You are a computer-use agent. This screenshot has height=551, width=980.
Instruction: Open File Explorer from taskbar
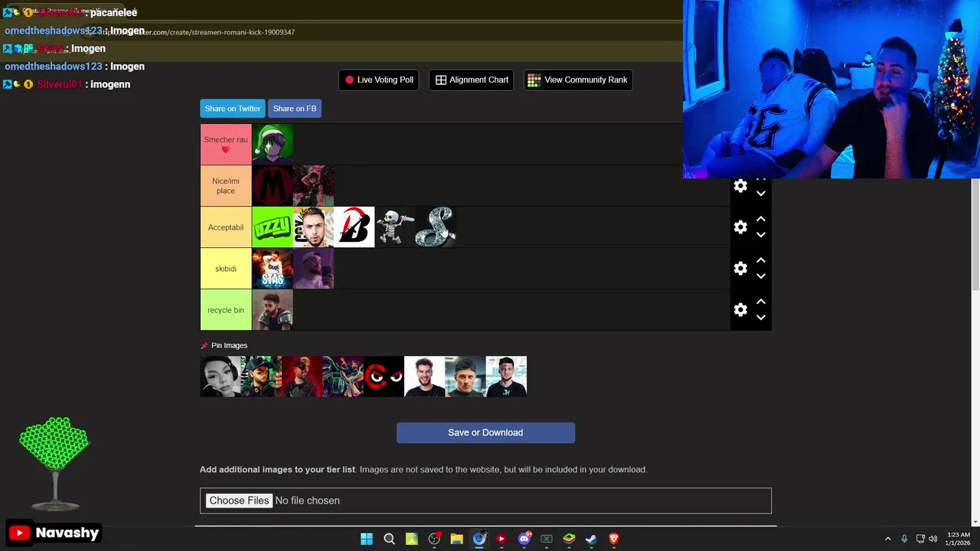click(456, 539)
